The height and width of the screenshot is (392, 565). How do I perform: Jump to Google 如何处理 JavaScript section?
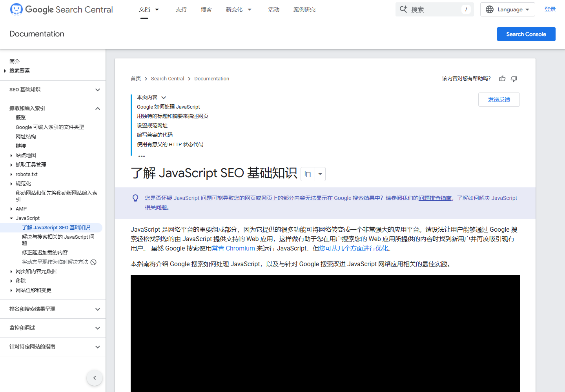coord(168,107)
